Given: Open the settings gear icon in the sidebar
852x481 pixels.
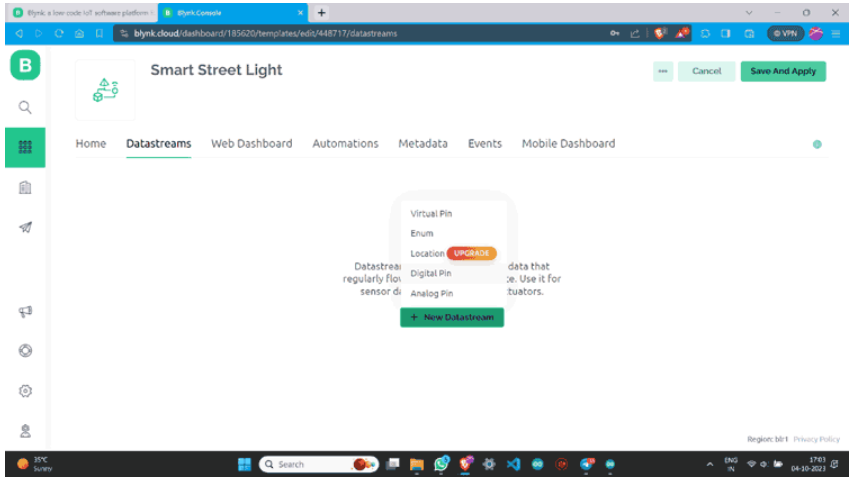Looking at the screenshot, I should 25,391.
